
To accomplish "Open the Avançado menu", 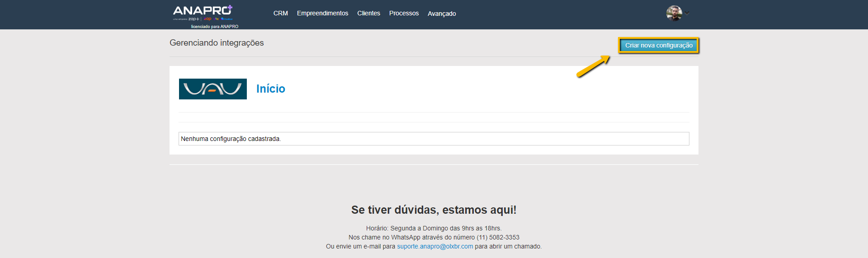I will pos(442,14).
